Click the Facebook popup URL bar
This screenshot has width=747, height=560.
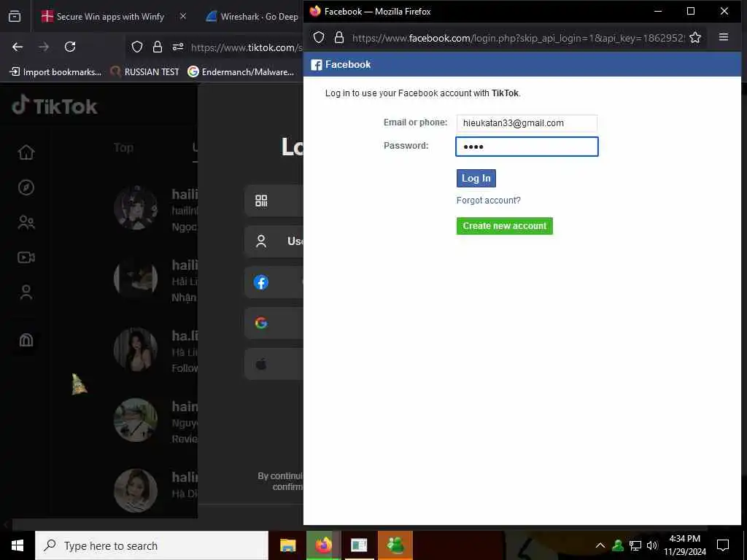click(519, 38)
